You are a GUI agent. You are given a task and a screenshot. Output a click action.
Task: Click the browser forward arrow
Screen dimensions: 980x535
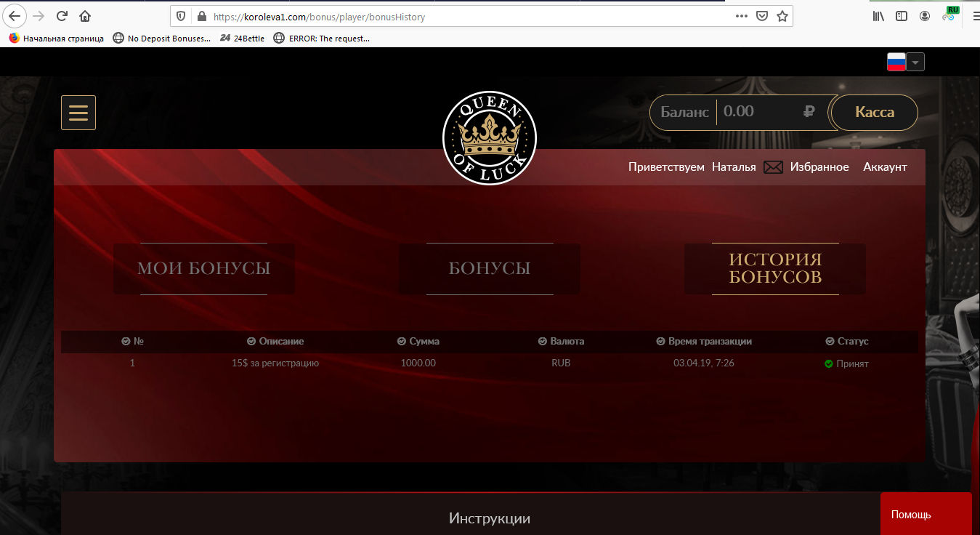(x=39, y=16)
